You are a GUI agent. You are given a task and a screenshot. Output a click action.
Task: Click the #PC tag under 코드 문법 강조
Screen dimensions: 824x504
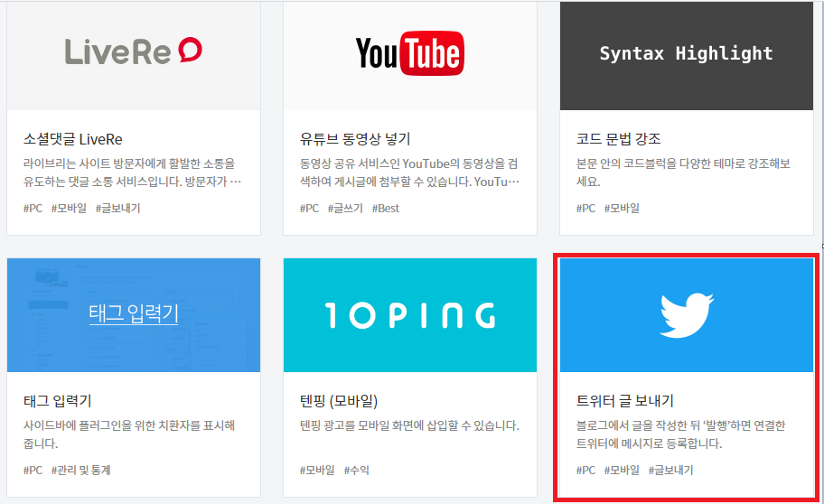point(585,208)
